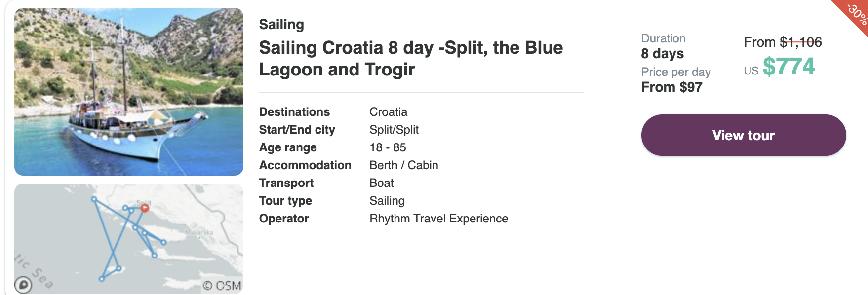Click the OSM copyright attribution
Image resolution: width=868 pixels, height=295 pixels.
pyautogui.click(x=222, y=286)
